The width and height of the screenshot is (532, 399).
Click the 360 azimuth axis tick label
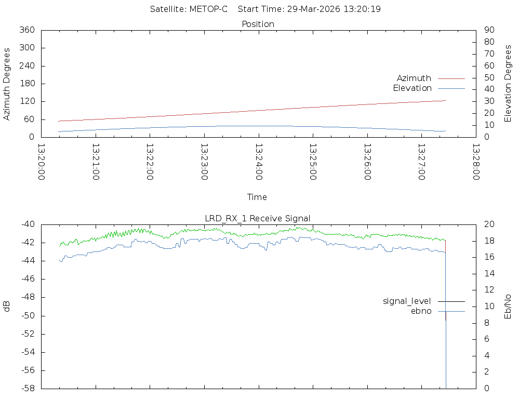pyautogui.click(x=27, y=30)
